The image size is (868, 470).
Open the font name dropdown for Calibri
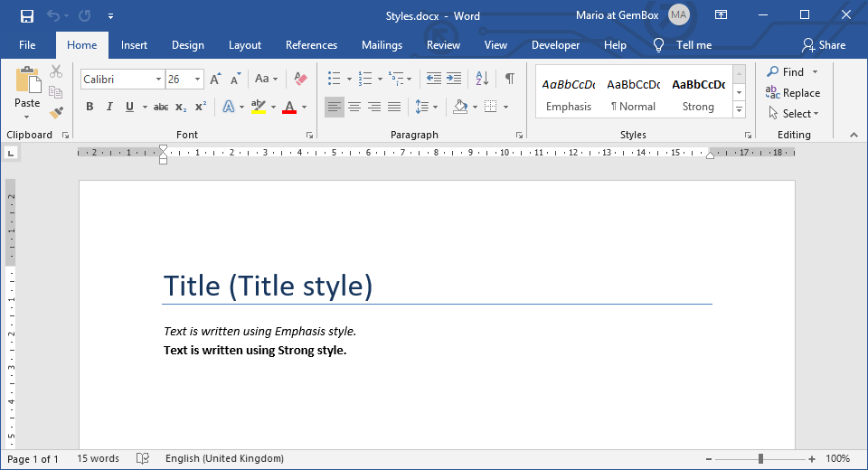(158, 80)
